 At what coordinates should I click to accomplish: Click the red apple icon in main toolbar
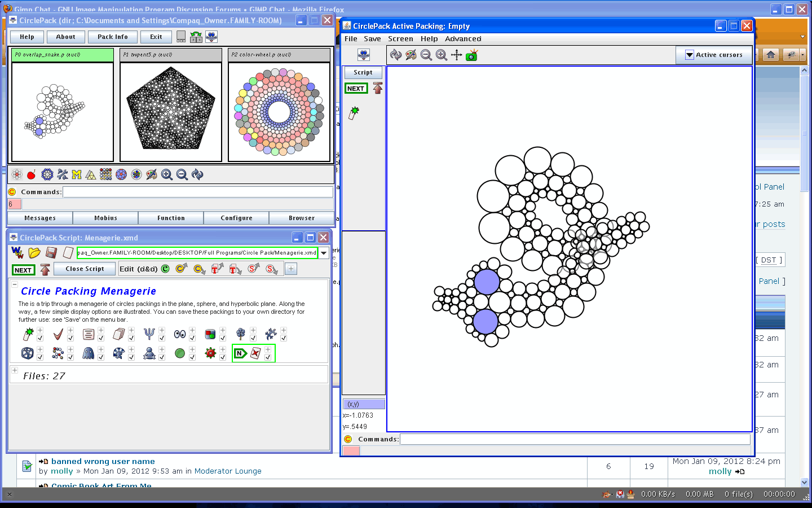point(32,175)
